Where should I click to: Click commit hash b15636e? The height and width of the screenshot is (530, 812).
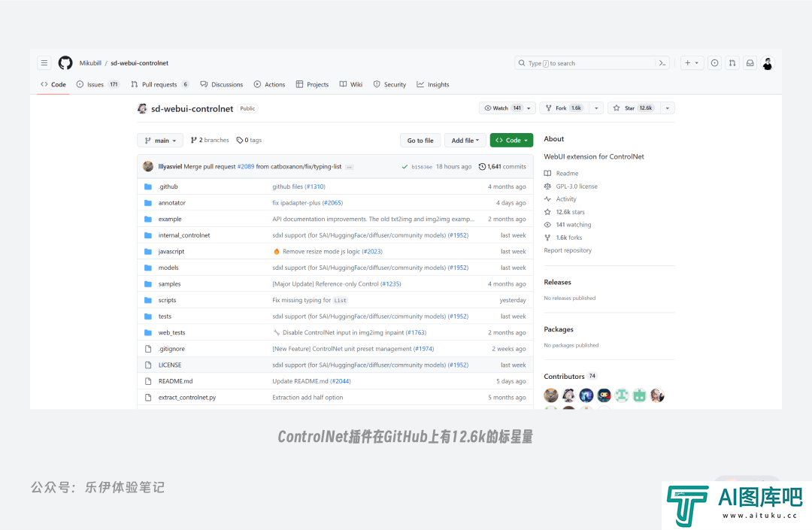click(422, 167)
